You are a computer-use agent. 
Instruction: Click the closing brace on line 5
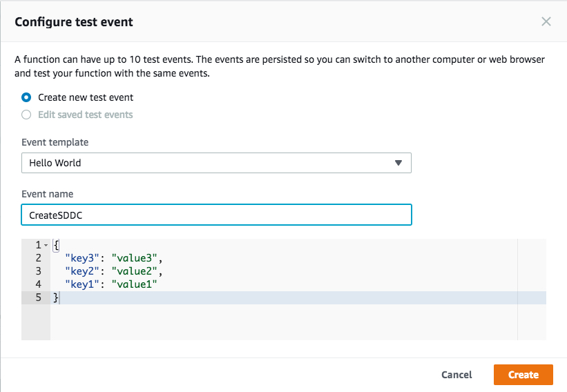(x=57, y=297)
